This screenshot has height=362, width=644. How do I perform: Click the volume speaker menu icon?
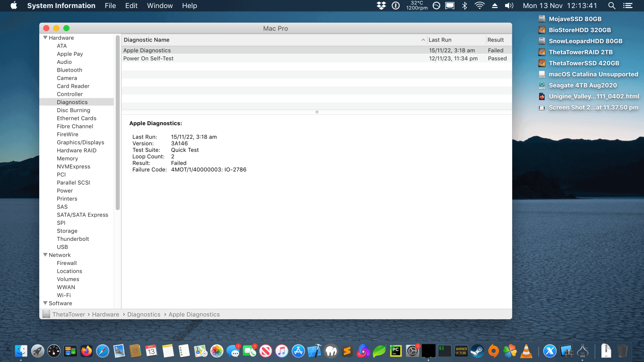(509, 5)
